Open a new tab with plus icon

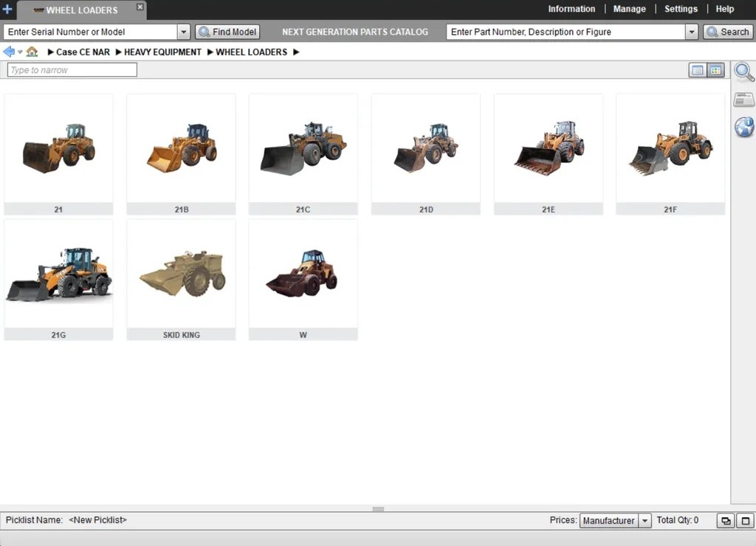pos(7,10)
